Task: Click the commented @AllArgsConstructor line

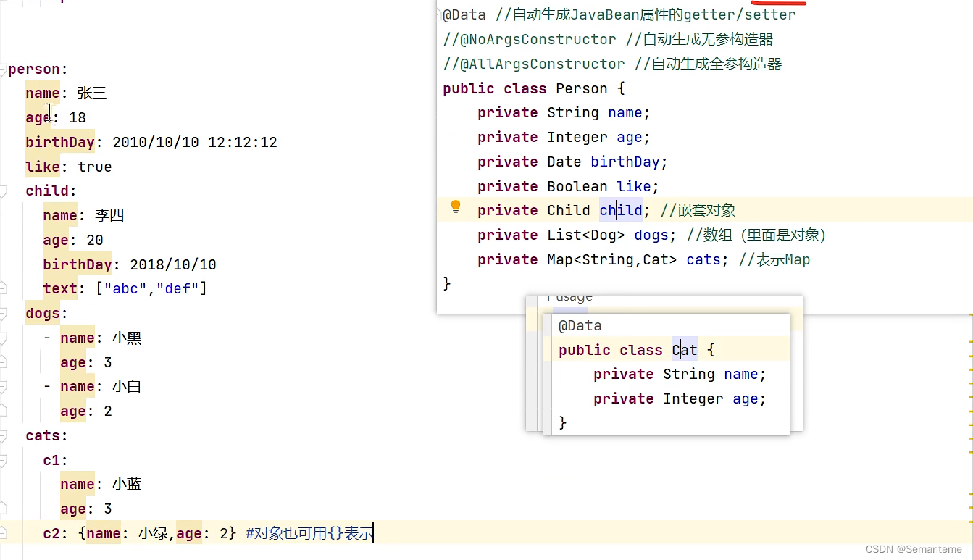Action: [x=612, y=64]
